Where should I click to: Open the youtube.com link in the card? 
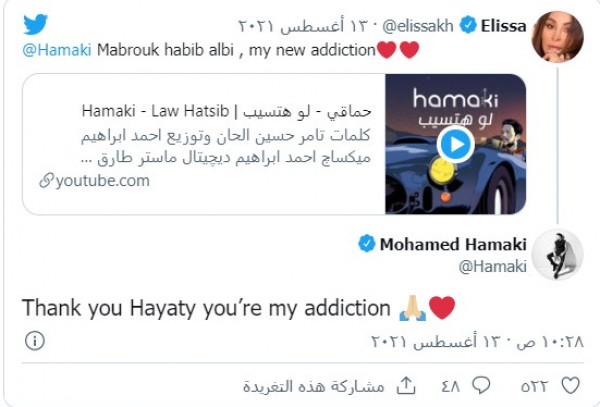103,181
